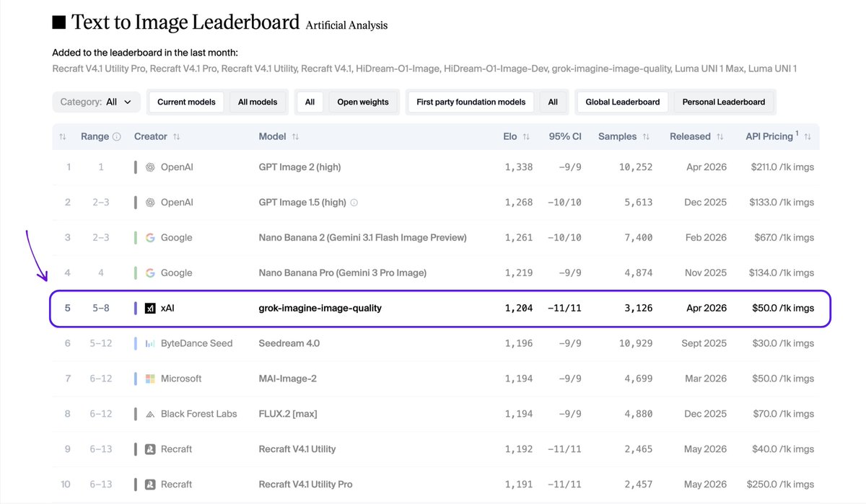The height and width of the screenshot is (504, 866).
Task: Click the Recraft V4.1 Utility name
Action: (x=297, y=449)
